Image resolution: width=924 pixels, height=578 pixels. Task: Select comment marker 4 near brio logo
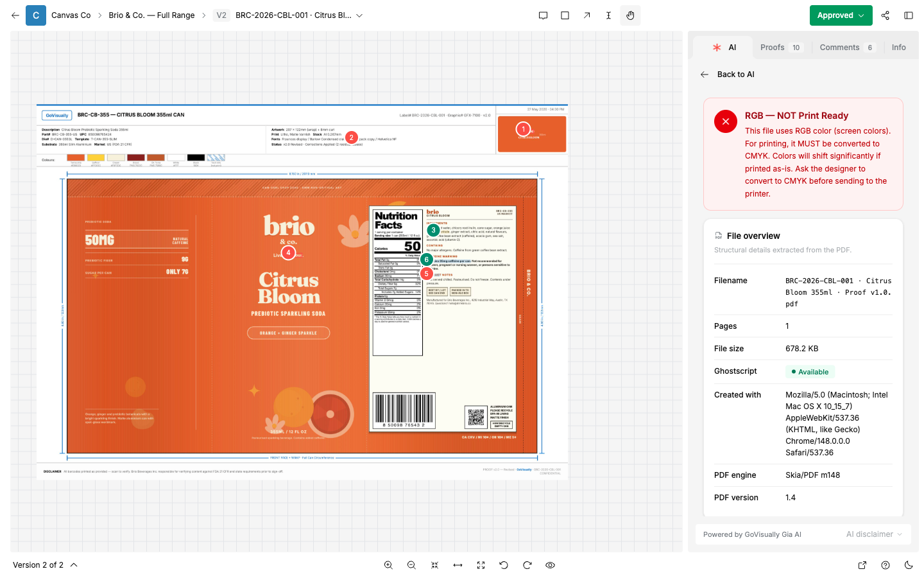(x=289, y=252)
